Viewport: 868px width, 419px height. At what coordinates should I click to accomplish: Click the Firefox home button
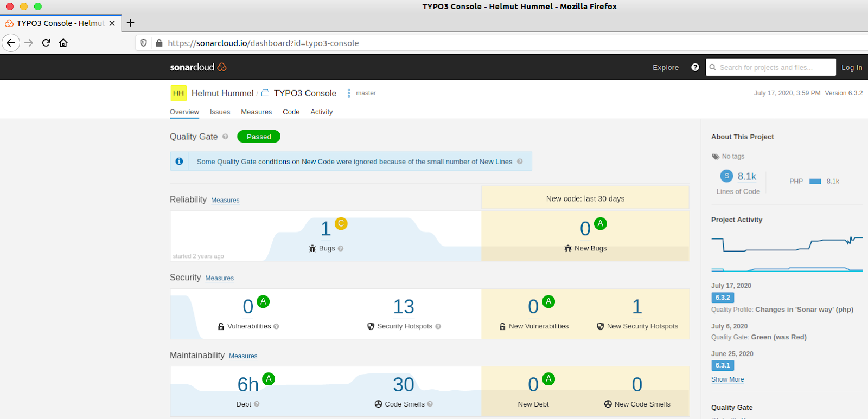pos(63,43)
